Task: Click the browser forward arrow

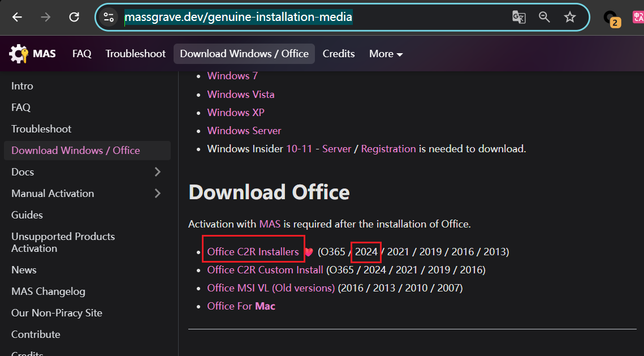Action: [x=46, y=18]
